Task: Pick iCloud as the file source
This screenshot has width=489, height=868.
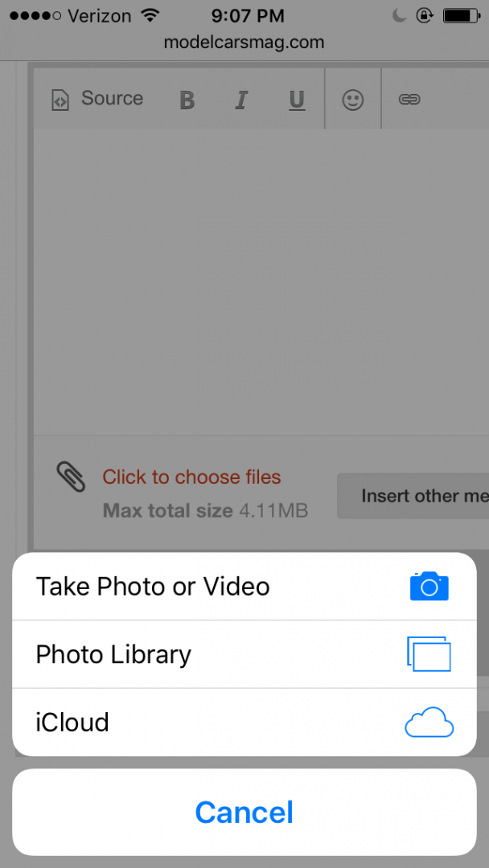Action: tap(72, 722)
